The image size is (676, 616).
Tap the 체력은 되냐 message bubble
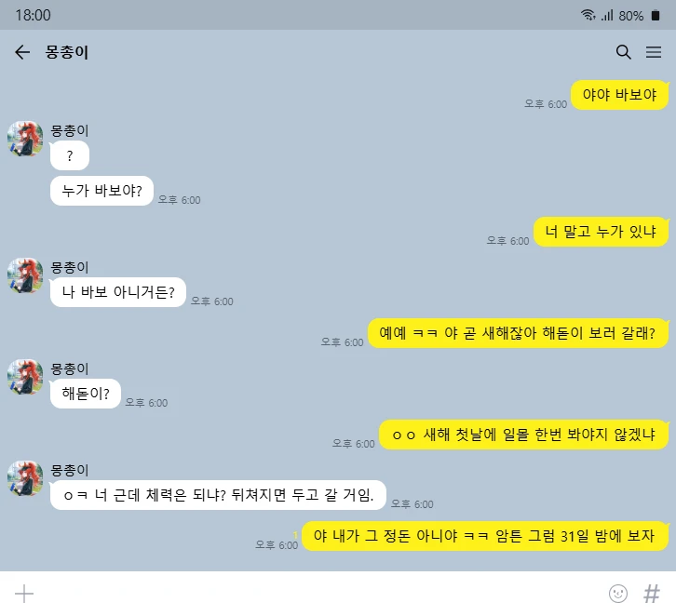coord(218,495)
